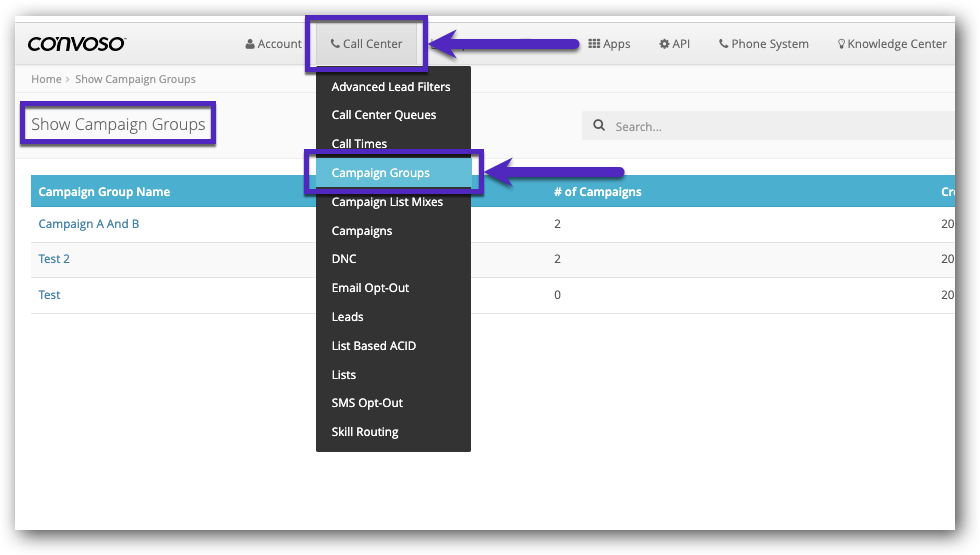
Task: Select SMS Opt-Out menu item
Action: click(393, 403)
